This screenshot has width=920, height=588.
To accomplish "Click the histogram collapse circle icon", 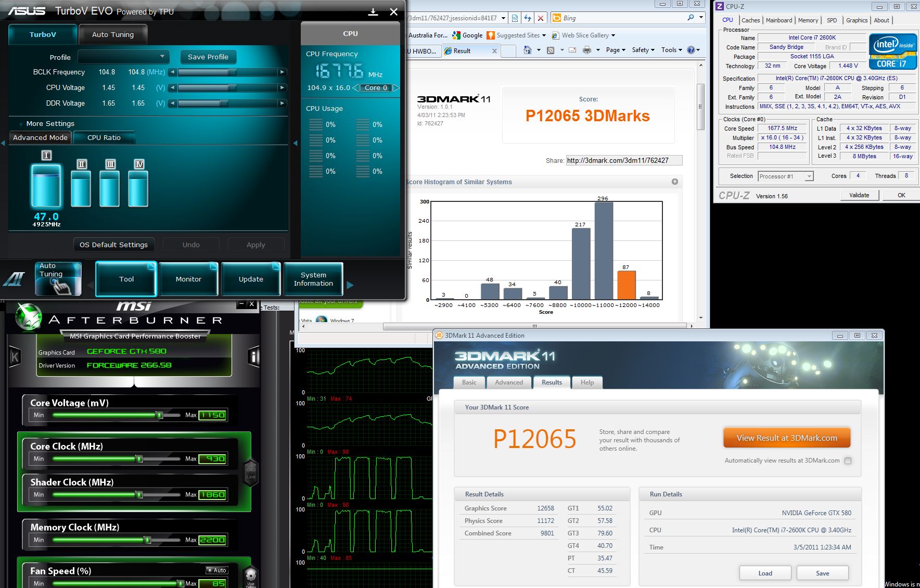I will [675, 182].
